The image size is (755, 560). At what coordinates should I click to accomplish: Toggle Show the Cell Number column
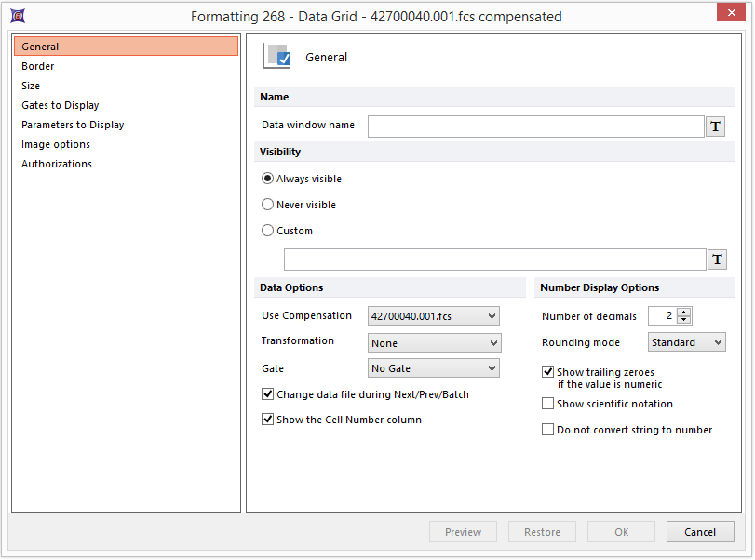[x=268, y=420]
